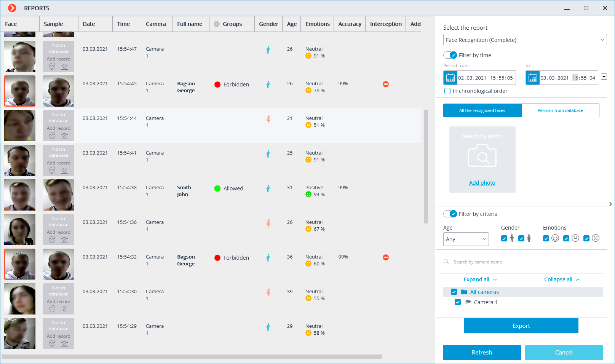Toggle the Filter by criteria switch
Screen dimensions: 615x364
(450, 214)
